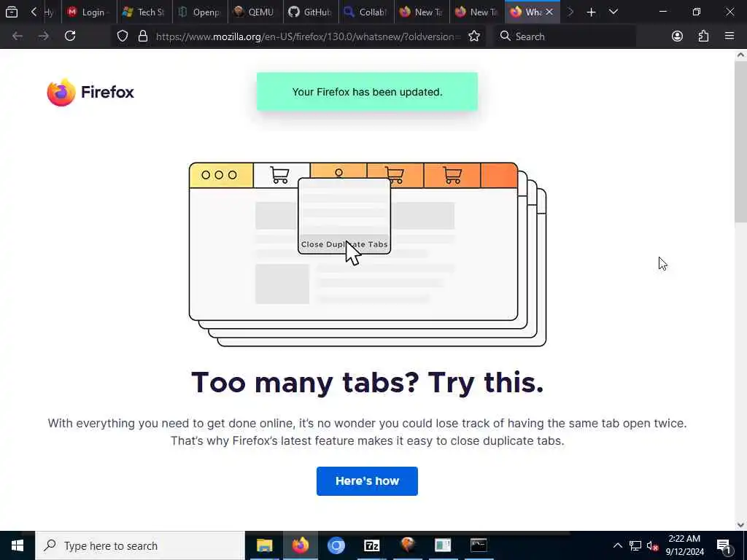Switch to the GitHub tab
The image size is (747, 560).
pos(310,12)
